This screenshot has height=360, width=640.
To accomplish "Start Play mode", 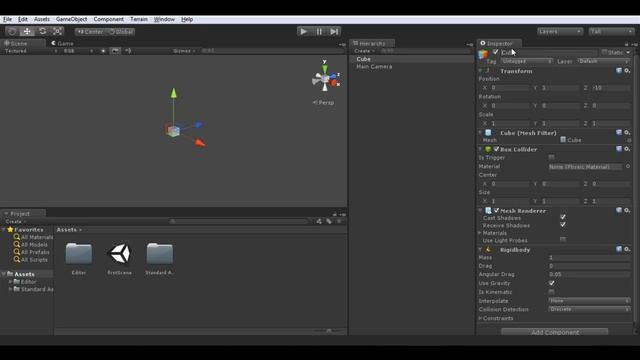I will pyautogui.click(x=303, y=31).
